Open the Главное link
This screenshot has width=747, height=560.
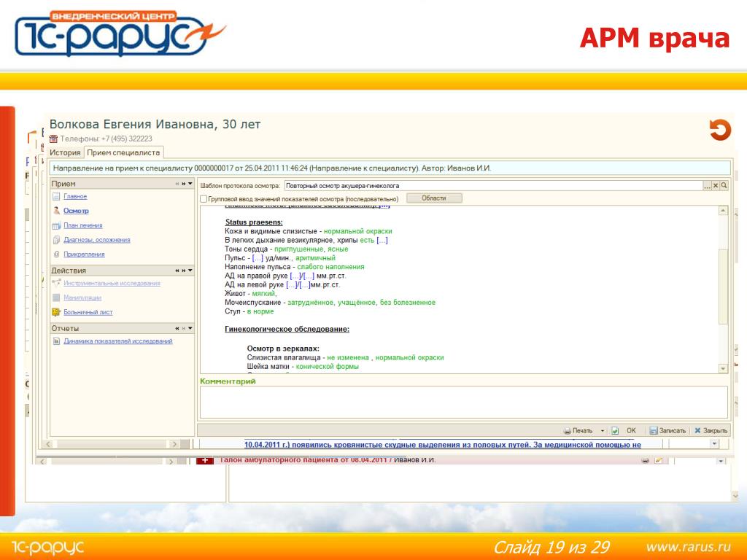tap(75, 197)
